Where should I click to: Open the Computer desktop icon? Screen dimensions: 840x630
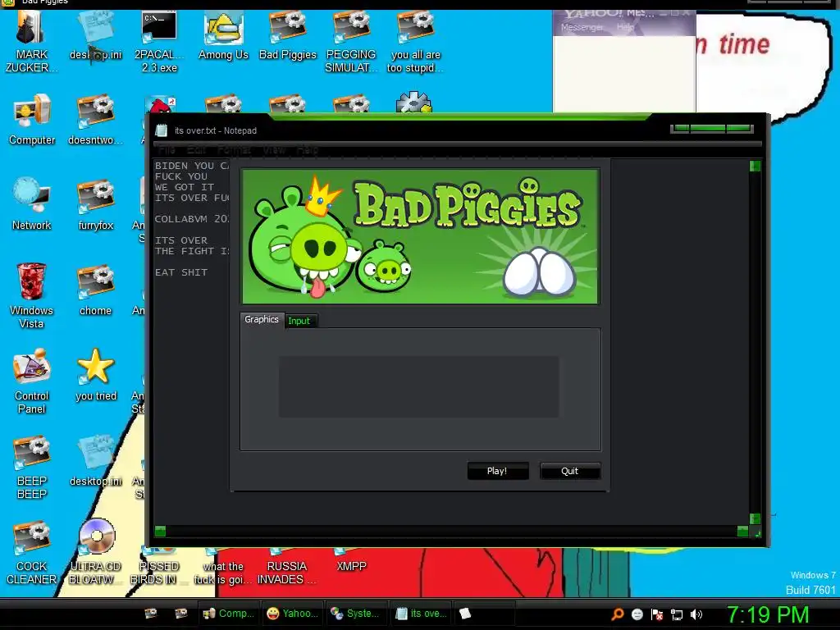coord(32,120)
